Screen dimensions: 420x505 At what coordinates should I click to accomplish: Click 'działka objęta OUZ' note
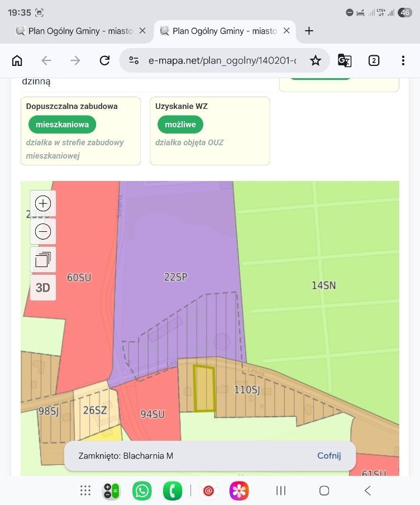189,142
